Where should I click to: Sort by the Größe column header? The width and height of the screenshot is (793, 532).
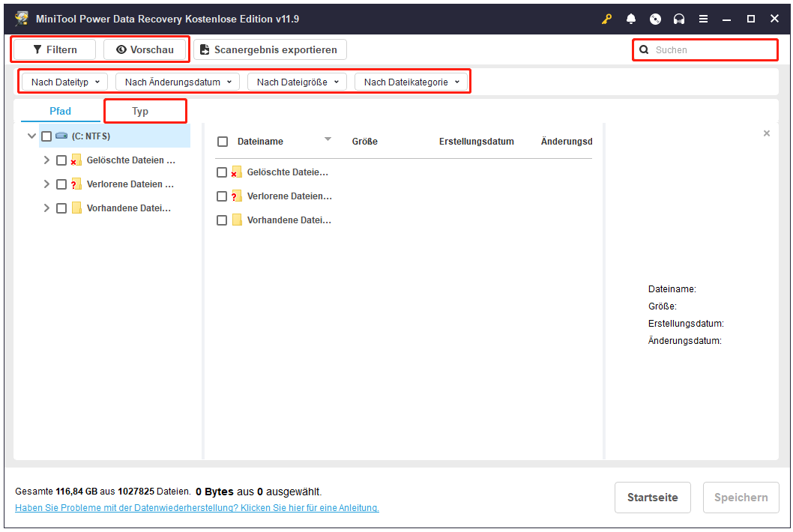tap(364, 142)
